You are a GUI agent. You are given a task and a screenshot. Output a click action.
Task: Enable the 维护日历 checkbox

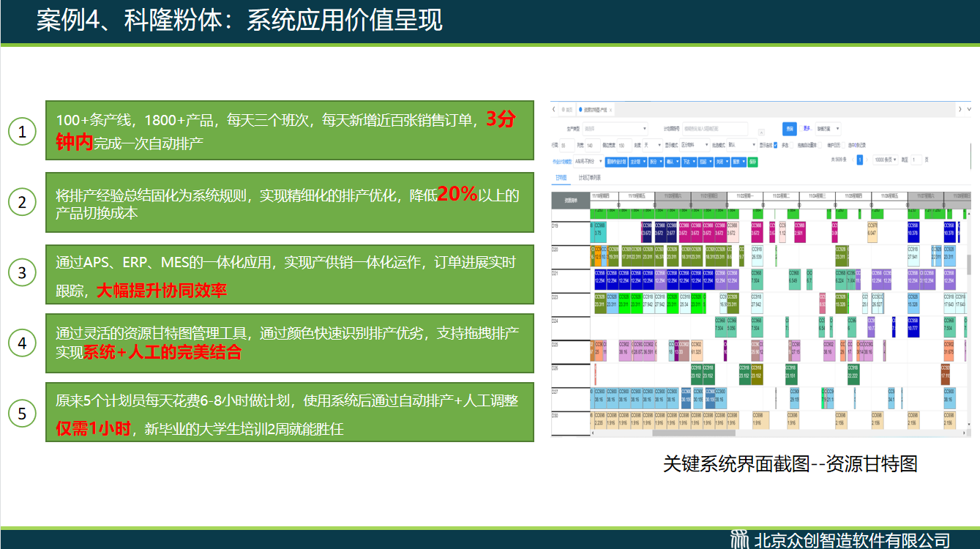[843, 146]
